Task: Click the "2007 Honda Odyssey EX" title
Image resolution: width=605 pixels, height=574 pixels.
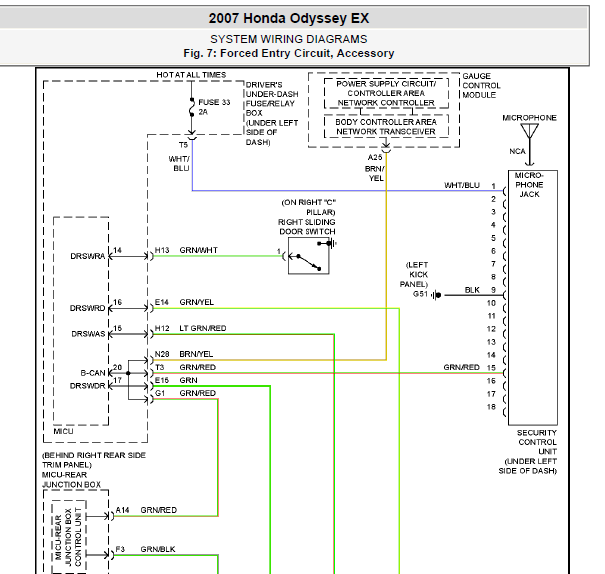Action: click(x=289, y=18)
